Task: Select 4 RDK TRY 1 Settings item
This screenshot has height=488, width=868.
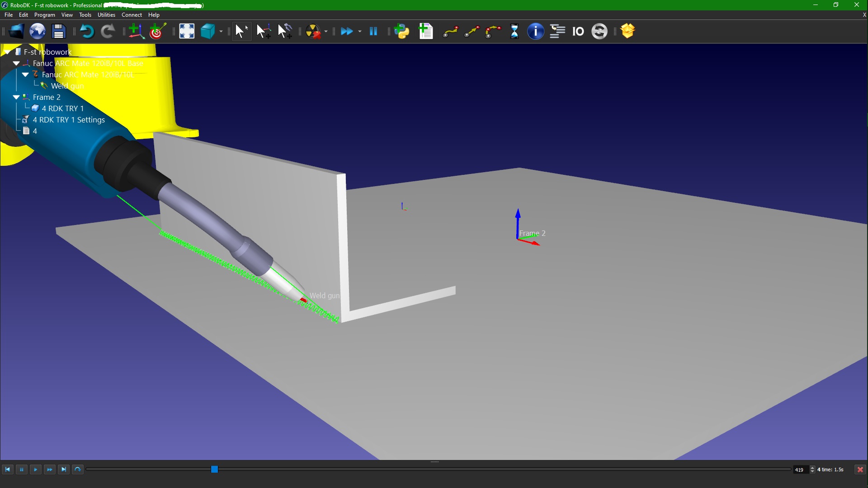Action: coord(69,120)
